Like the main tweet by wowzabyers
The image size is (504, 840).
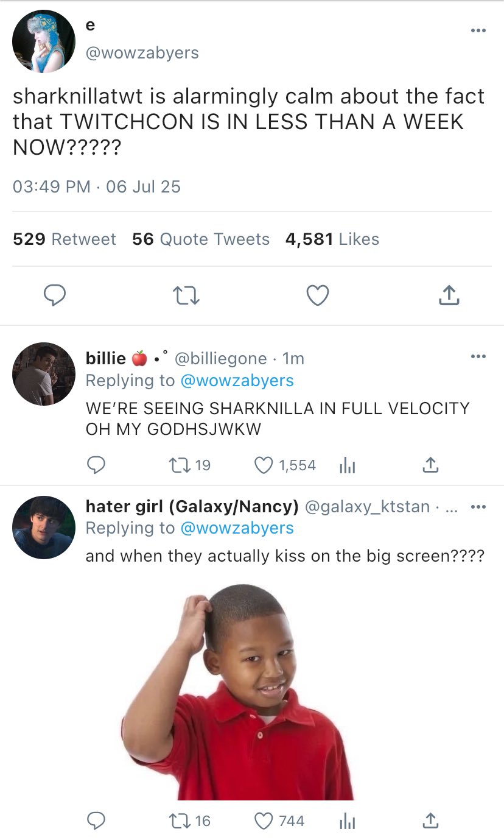(x=317, y=295)
